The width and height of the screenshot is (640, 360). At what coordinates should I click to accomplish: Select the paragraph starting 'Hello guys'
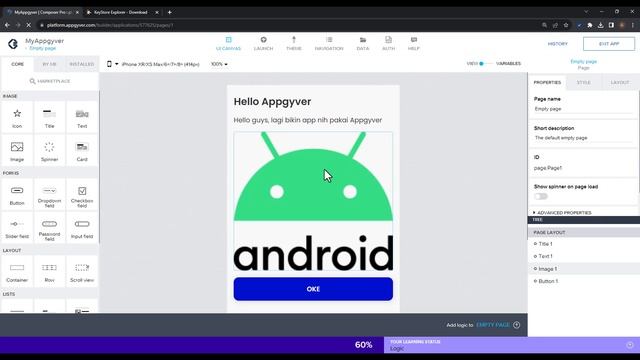(x=308, y=120)
